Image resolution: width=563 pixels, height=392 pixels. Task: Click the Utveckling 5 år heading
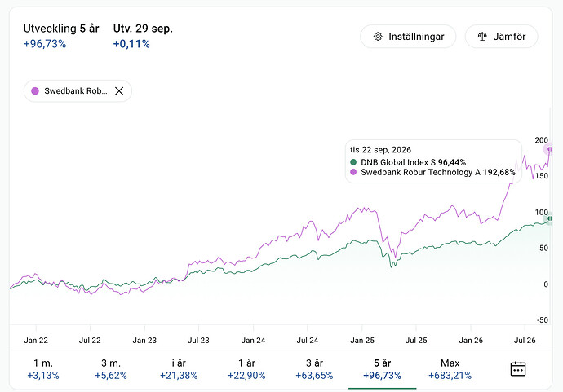tap(61, 29)
